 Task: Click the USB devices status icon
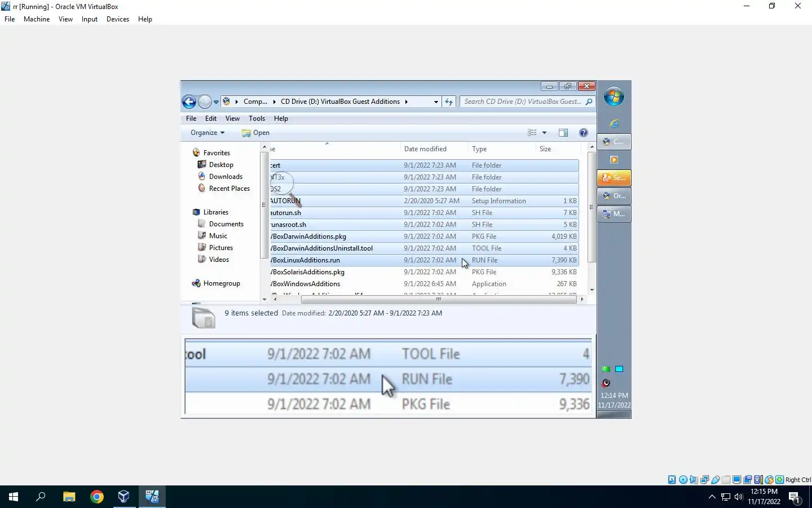coord(715,480)
